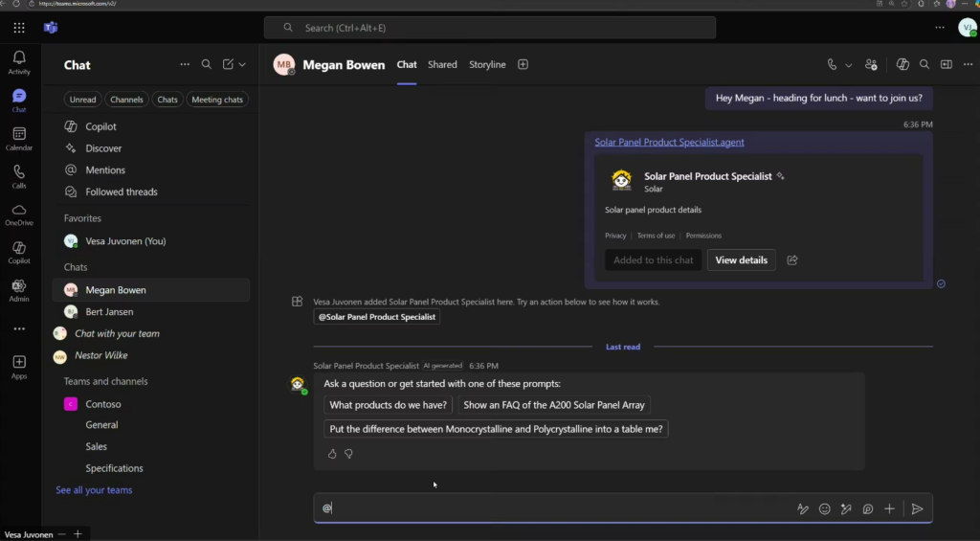Toggle the Meeting chats filter chip

(x=217, y=100)
